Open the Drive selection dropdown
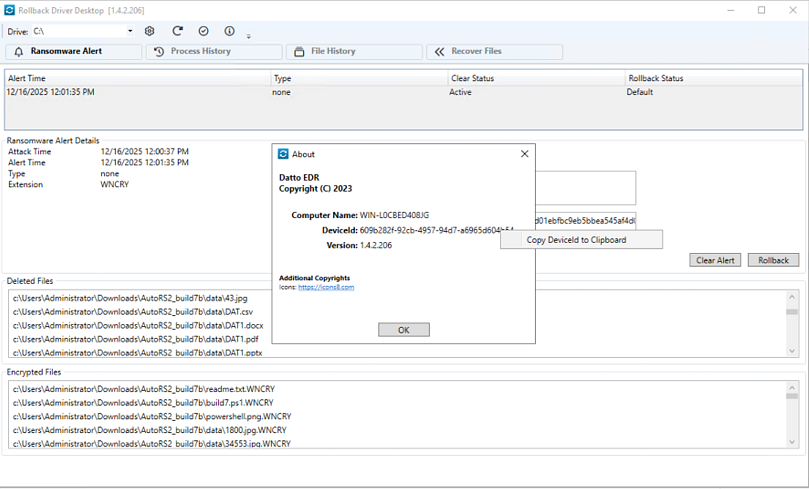This screenshot has height=489, width=809. 130,31
